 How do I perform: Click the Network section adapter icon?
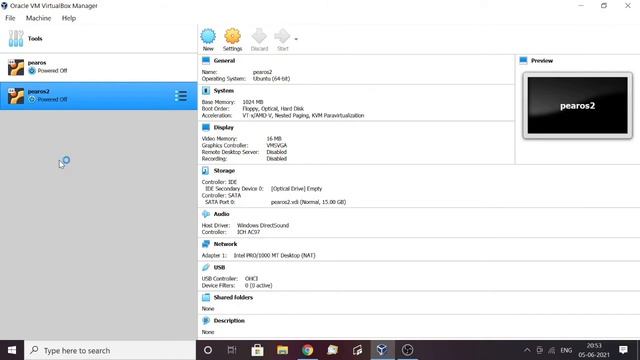pos(206,244)
